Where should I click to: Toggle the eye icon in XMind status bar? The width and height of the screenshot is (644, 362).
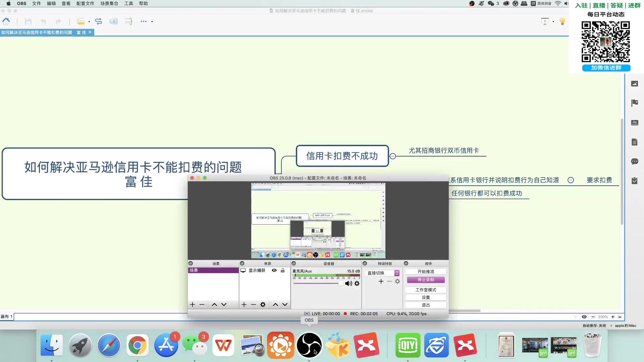(584, 317)
